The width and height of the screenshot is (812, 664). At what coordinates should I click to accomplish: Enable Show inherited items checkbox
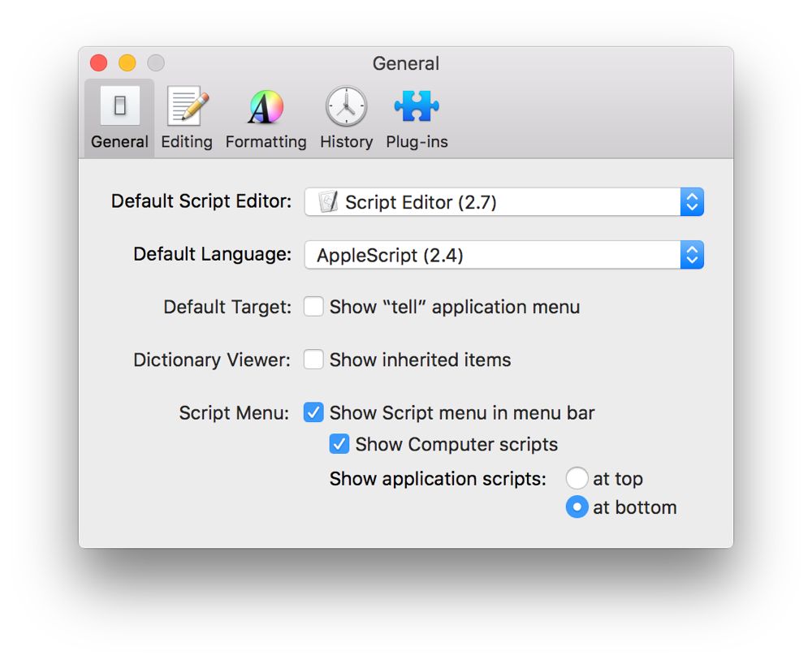(x=313, y=360)
